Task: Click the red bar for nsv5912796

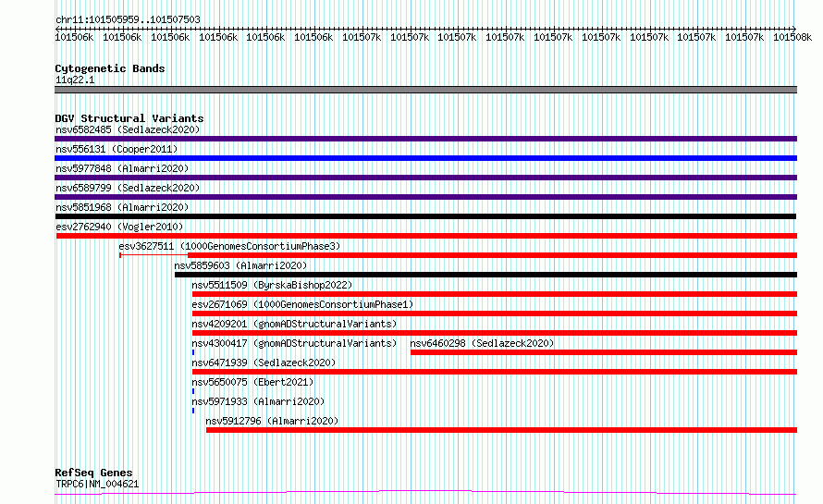Action: click(x=501, y=430)
